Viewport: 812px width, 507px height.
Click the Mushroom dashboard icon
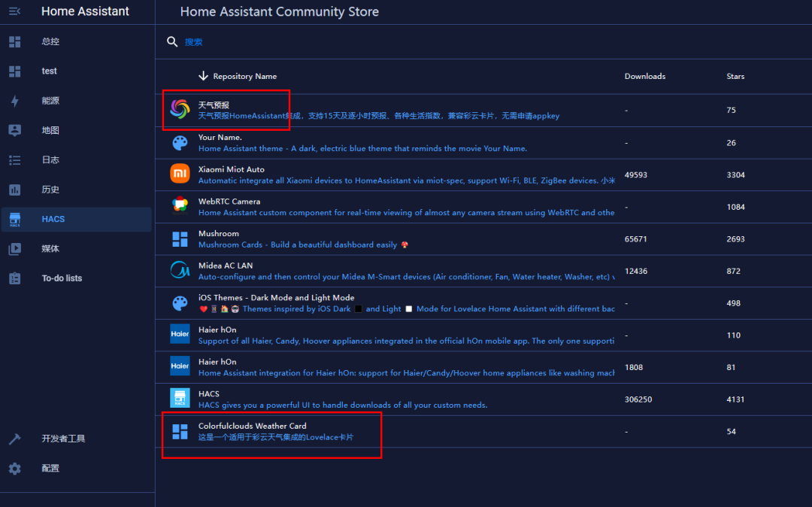pos(180,238)
